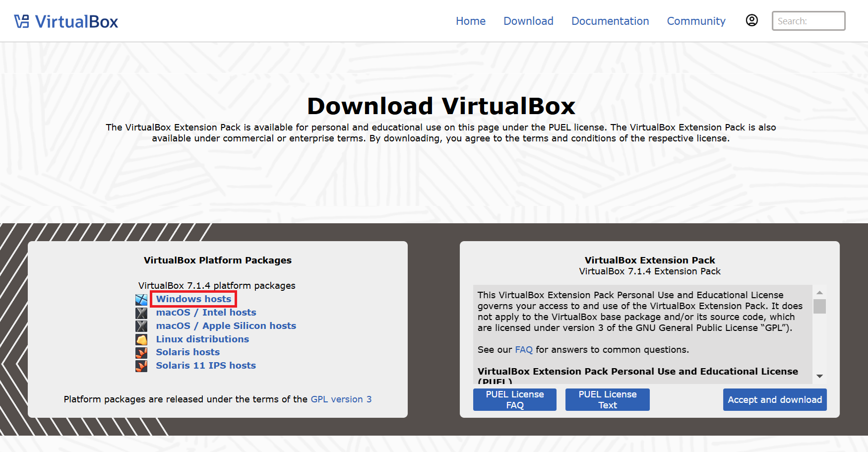This screenshot has height=452, width=868.
Task: Open the Solaris 11 IPS hosts link
Action: [x=206, y=365]
